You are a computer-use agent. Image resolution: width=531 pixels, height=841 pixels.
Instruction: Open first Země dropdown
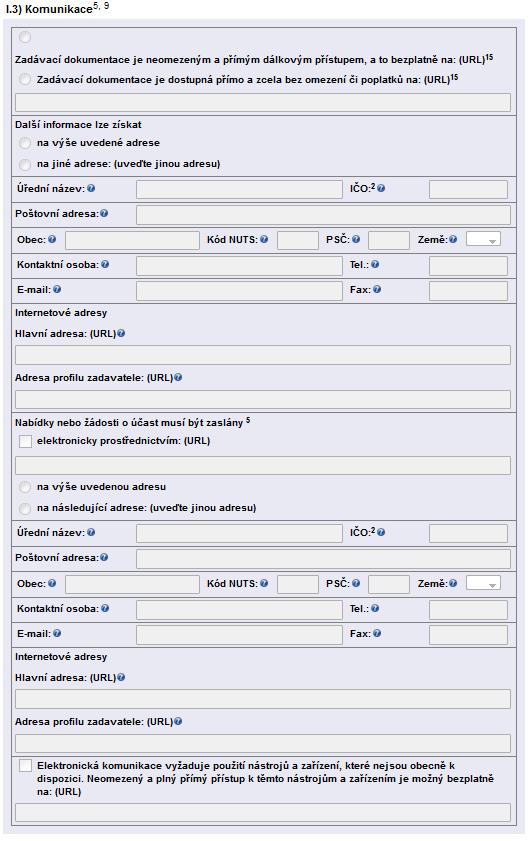click(484, 239)
